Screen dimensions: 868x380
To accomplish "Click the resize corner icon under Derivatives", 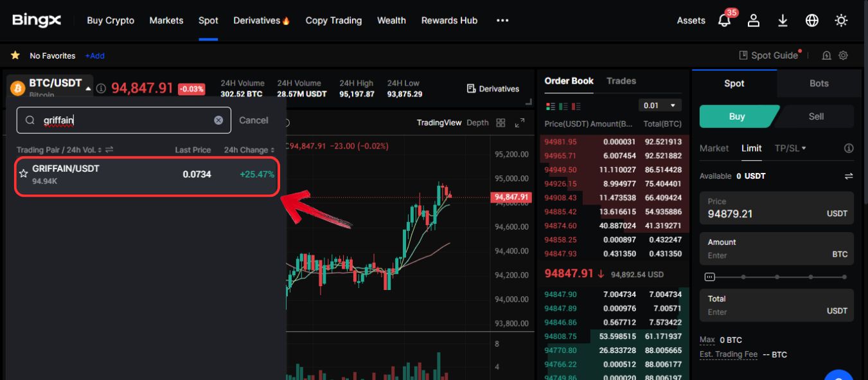I will coord(529,102).
